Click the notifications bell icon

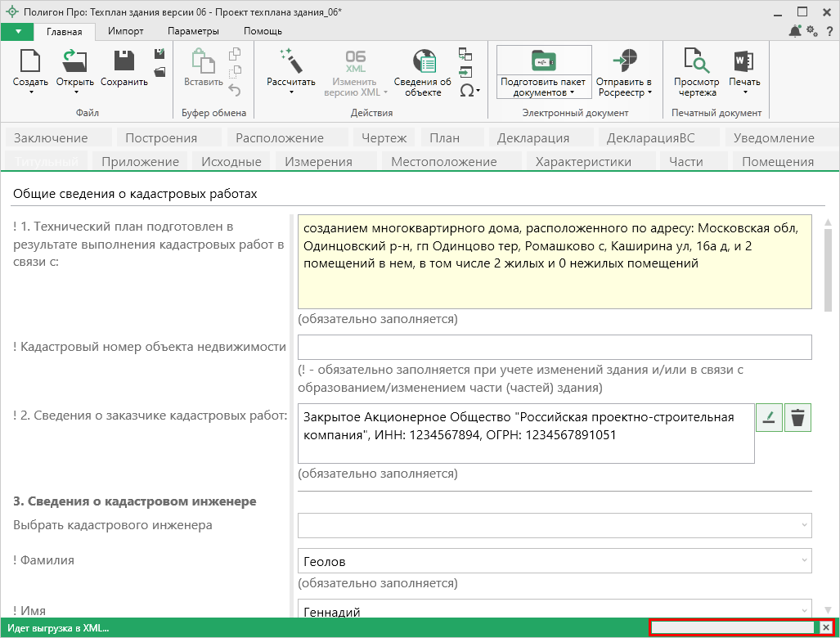(x=794, y=31)
